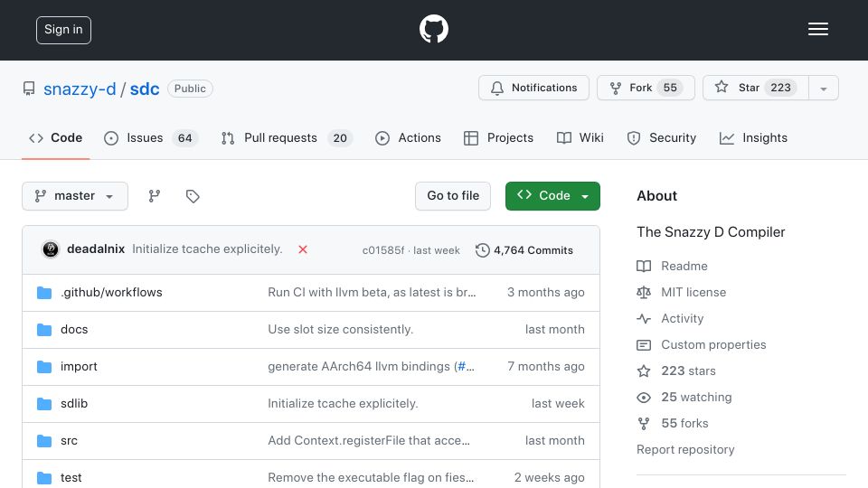The image size is (868, 488).
Task: Click the Public visibility label
Action: pyautogui.click(x=190, y=89)
